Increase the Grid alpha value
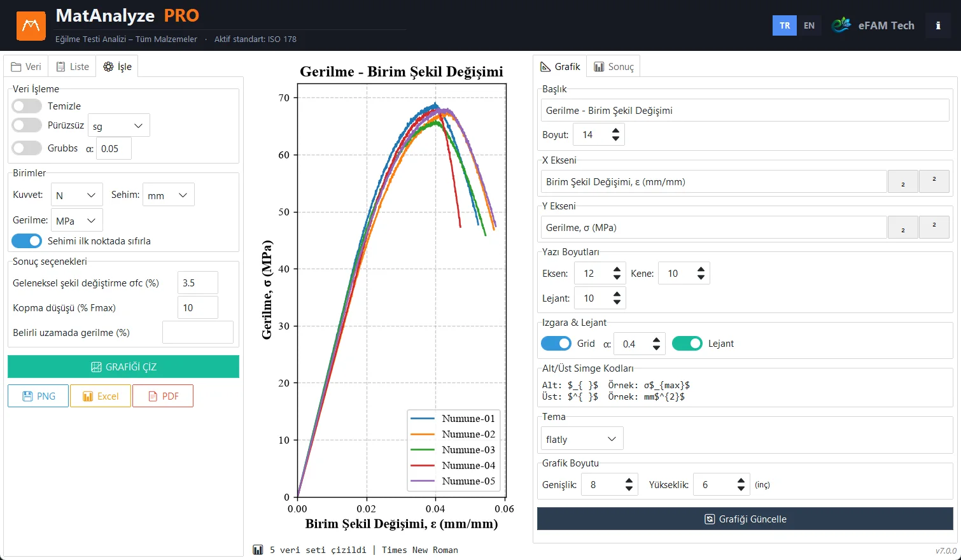Screen dimensions: 961x560 tap(657, 340)
